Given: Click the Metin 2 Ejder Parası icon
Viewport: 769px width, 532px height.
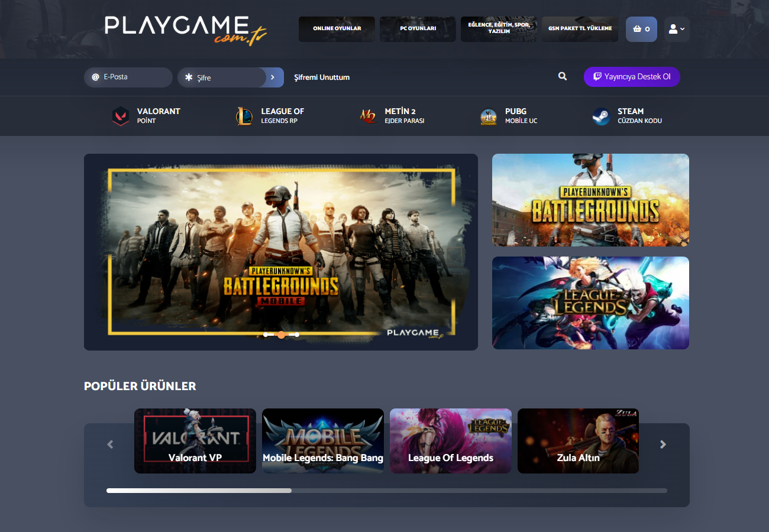Looking at the screenshot, I should coord(368,116).
